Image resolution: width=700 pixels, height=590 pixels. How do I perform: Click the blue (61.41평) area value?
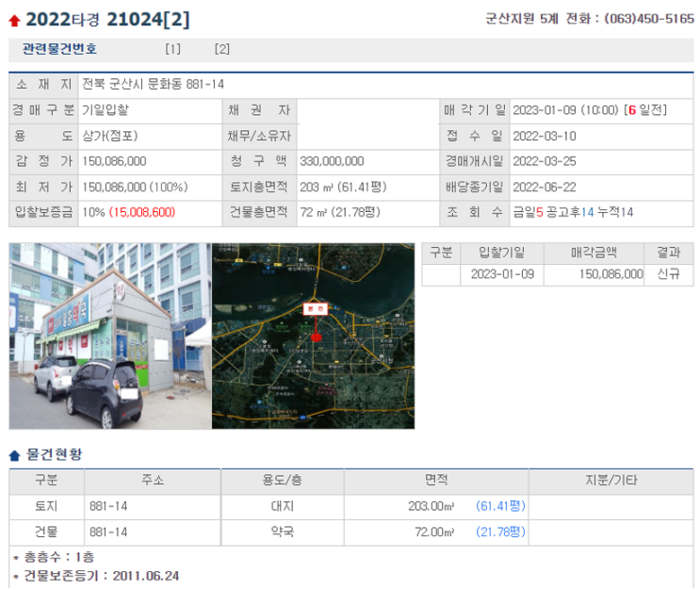500,506
